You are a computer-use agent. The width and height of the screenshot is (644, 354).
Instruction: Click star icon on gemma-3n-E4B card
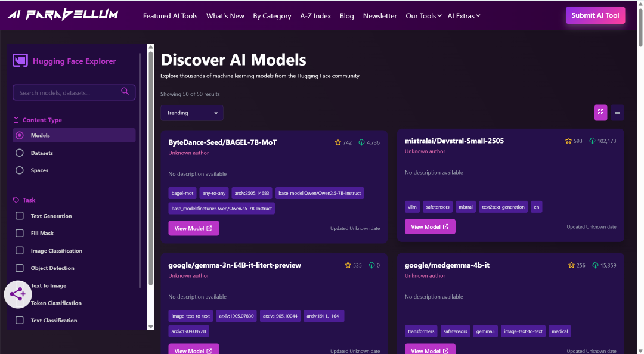(x=348, y=265)
